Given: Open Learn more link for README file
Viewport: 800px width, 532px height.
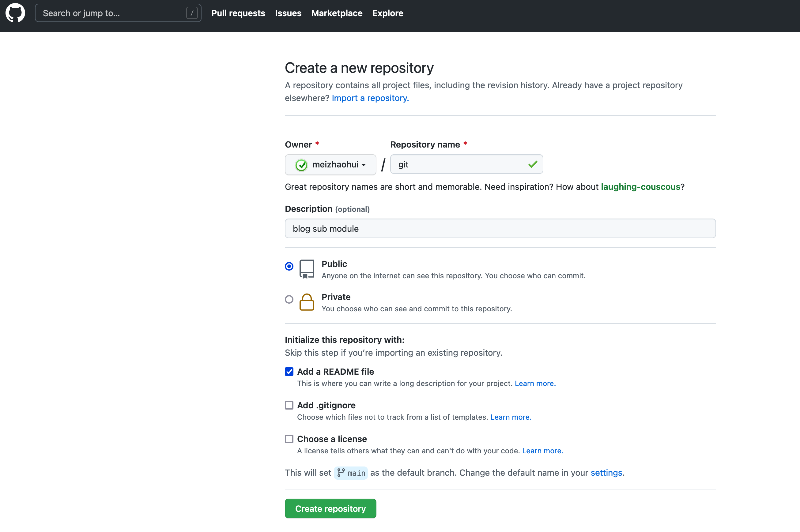Looking at the screenshot, I should click(535, 384).
